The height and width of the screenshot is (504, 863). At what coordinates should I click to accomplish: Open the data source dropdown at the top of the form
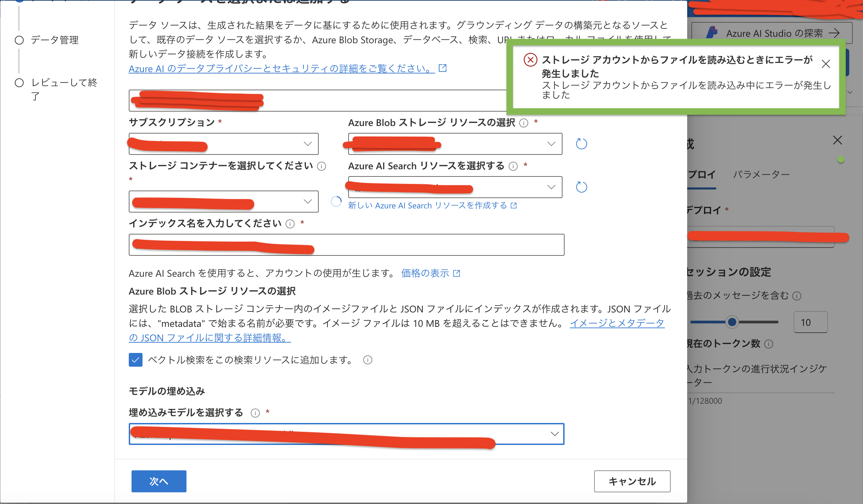coord(318,101)
